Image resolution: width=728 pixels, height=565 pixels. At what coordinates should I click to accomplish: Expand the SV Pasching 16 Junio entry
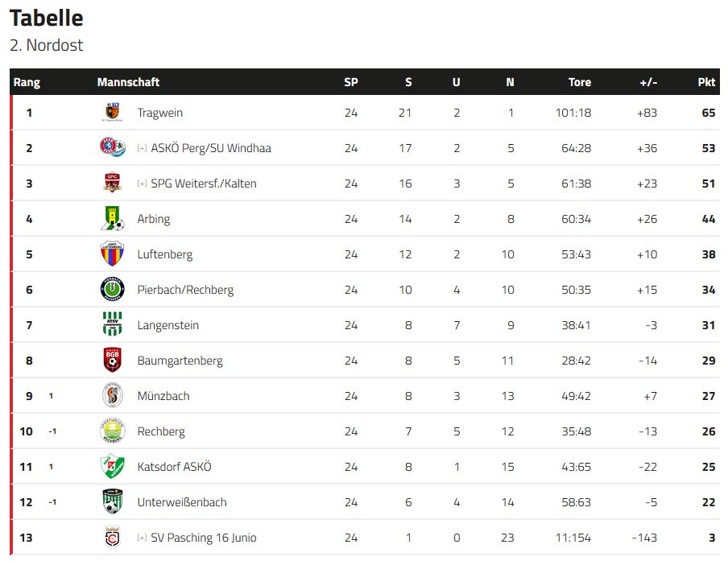[x=142, y=538]
